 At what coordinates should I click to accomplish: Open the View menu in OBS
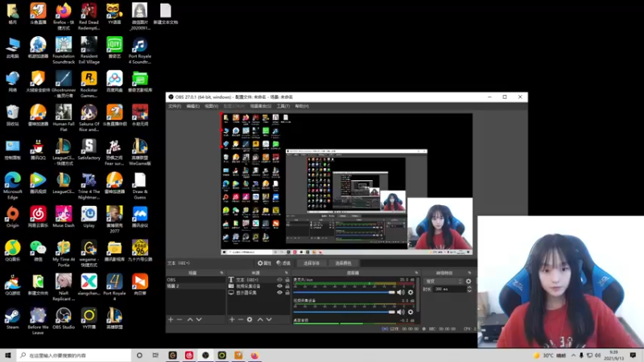212,106
